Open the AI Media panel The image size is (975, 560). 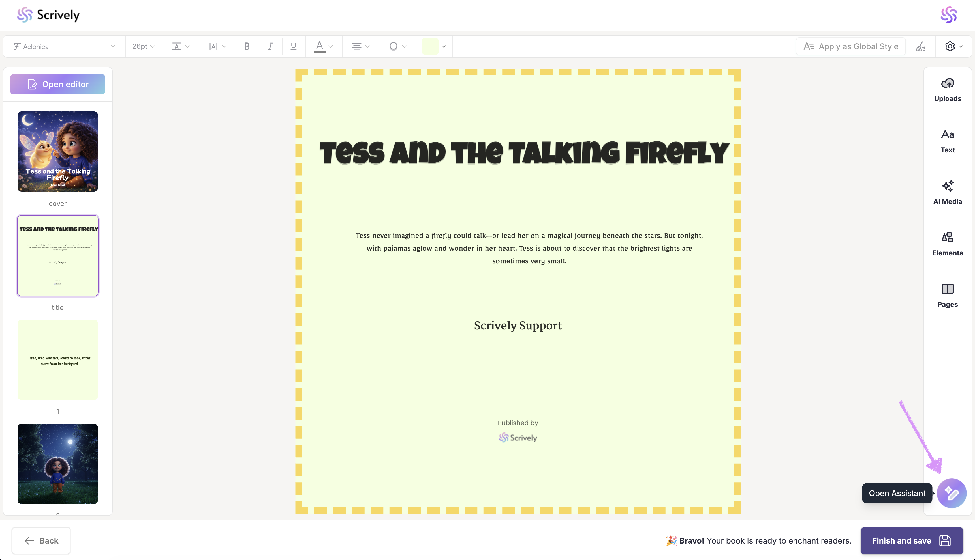click(x=947, y=193)
